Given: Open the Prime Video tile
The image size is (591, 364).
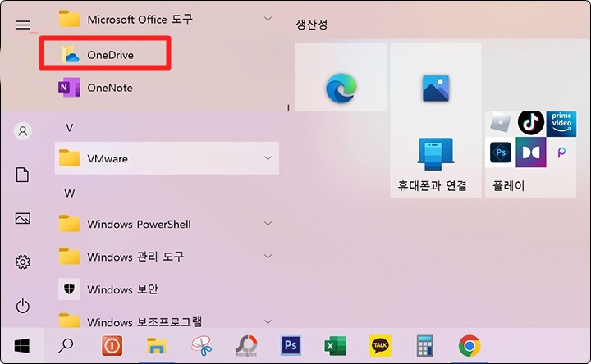Looking at the screenshot, I should [x=561, y=124].
